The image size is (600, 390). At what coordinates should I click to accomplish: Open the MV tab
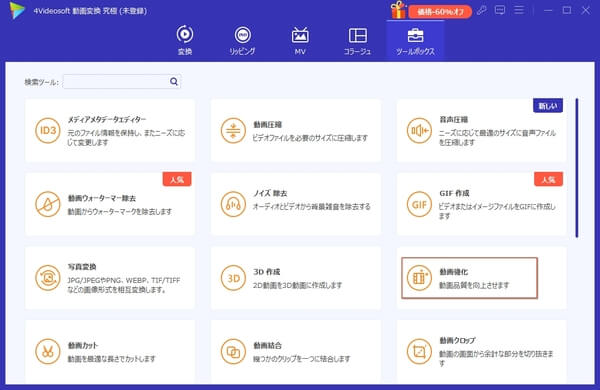click(x=300, y=40)
